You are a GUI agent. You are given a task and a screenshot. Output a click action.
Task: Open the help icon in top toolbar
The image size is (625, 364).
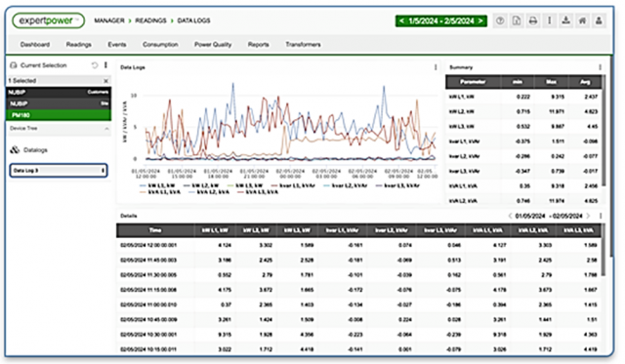[500, 20]
